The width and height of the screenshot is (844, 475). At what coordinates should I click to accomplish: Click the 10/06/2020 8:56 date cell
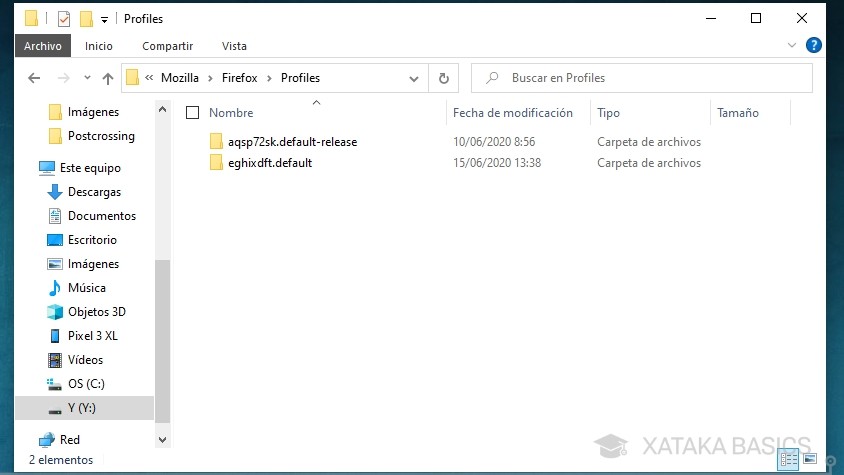(494, 142)
